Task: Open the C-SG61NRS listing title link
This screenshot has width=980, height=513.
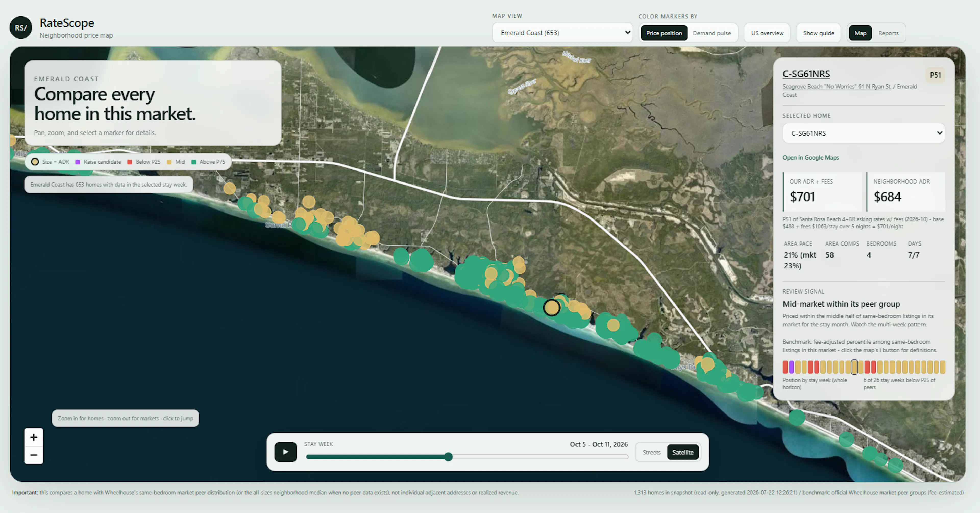Action: click(806, 74)
